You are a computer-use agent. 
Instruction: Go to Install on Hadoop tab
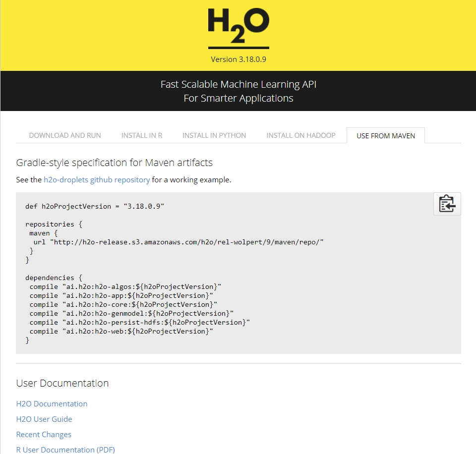click(301, 135)
